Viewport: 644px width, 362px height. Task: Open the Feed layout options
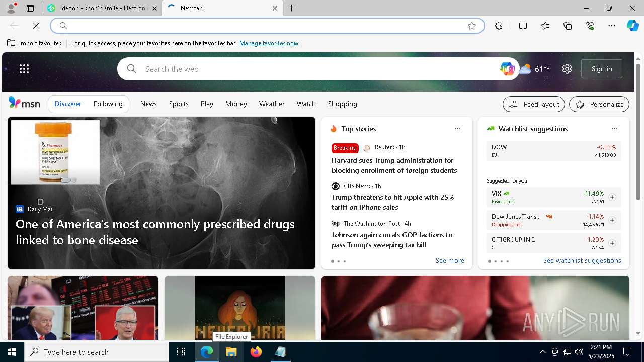[534, 104]
